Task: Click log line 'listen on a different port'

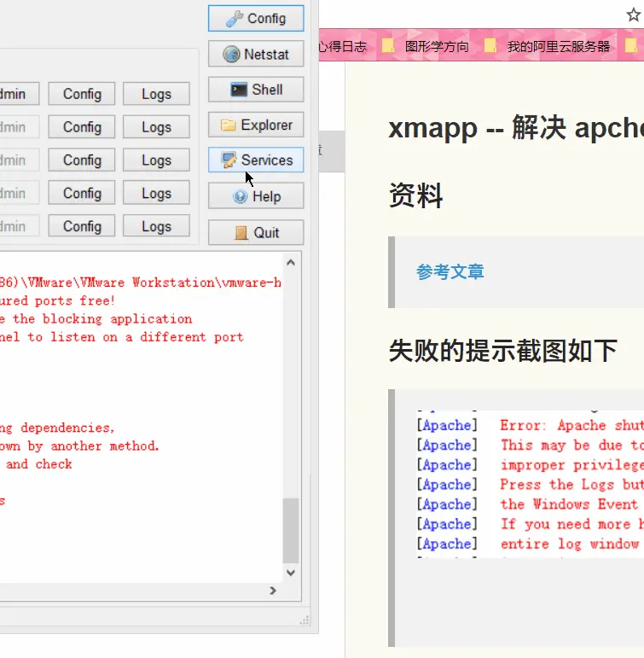Action: [x=148, y=337]
